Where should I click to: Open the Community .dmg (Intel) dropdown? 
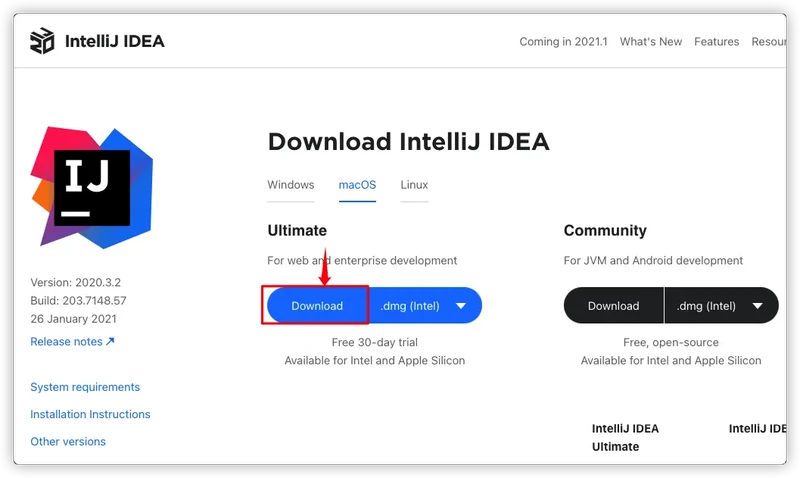tap(721, 306)
